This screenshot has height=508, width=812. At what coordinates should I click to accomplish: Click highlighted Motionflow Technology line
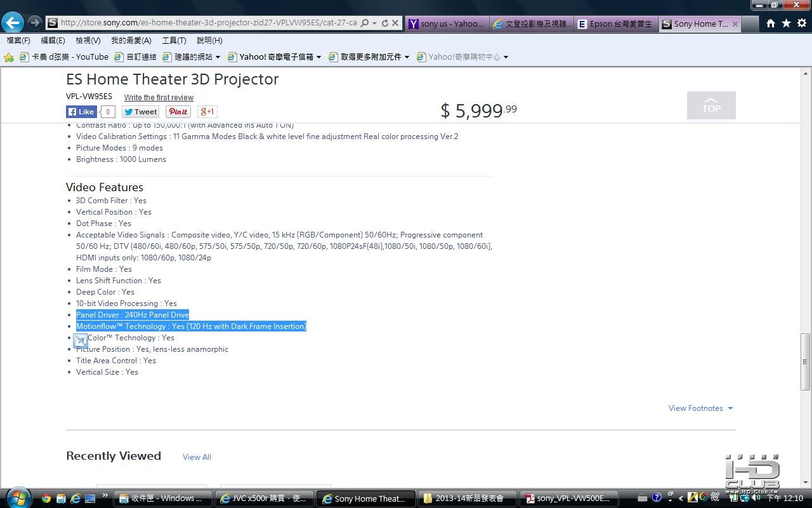[191, 326]
